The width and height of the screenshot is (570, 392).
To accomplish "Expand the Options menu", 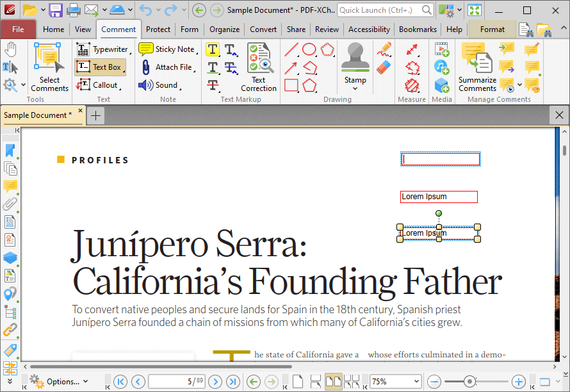I will 60,382.
